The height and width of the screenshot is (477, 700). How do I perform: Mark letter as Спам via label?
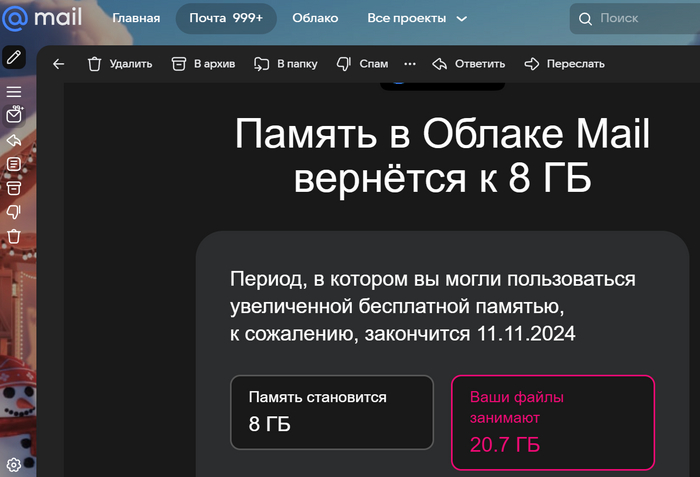[374, 64]
